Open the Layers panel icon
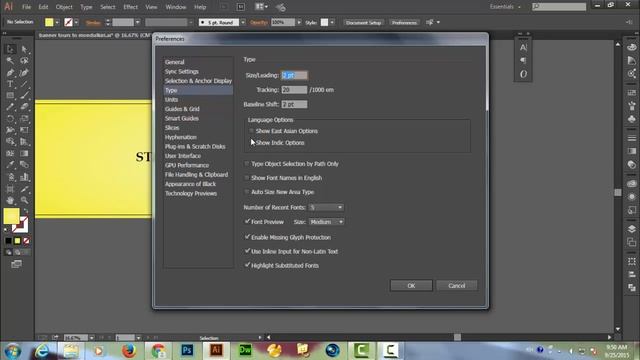640x360 pixels. [632, 229]
